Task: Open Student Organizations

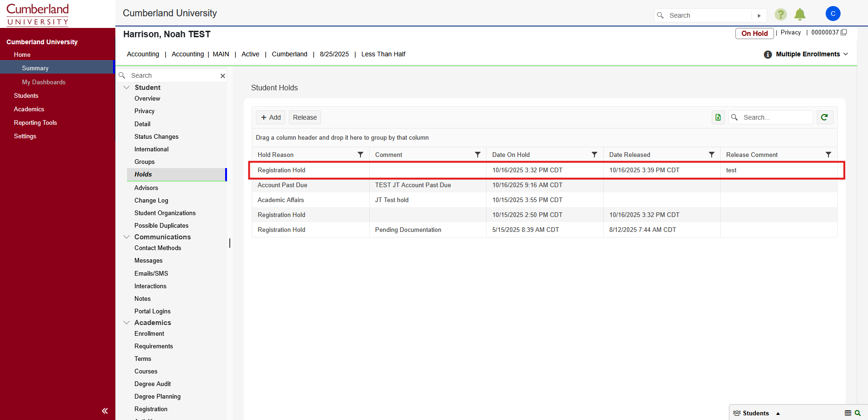Action: (x=165, y=213)
